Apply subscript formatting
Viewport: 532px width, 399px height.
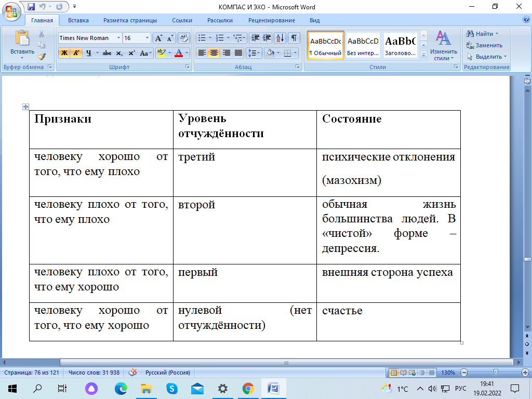(119, 53)
